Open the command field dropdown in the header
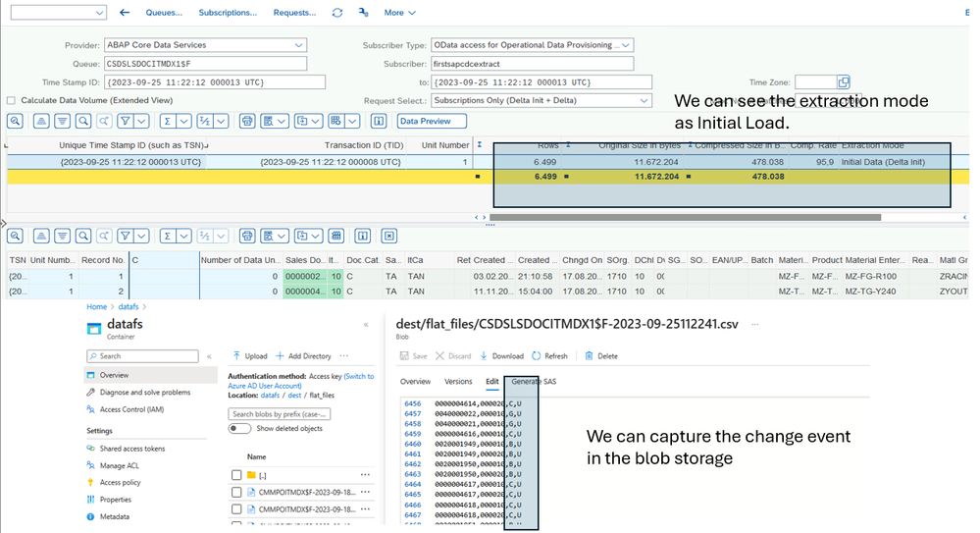This screenshot has height=533, width=980. coord(99,13)
